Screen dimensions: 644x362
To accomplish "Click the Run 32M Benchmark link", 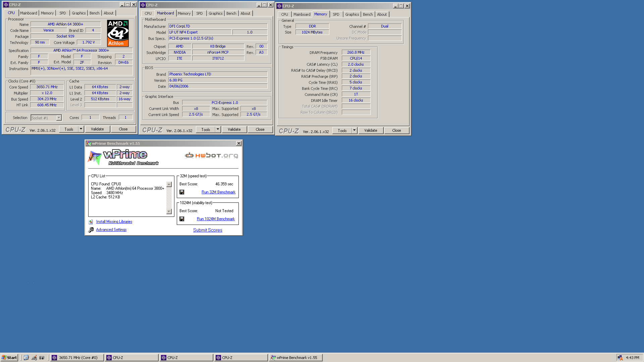I will point(218,192).
